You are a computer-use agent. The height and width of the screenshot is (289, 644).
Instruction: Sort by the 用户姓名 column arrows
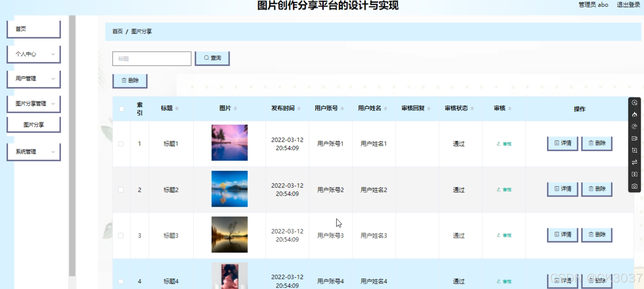point(386,108)
